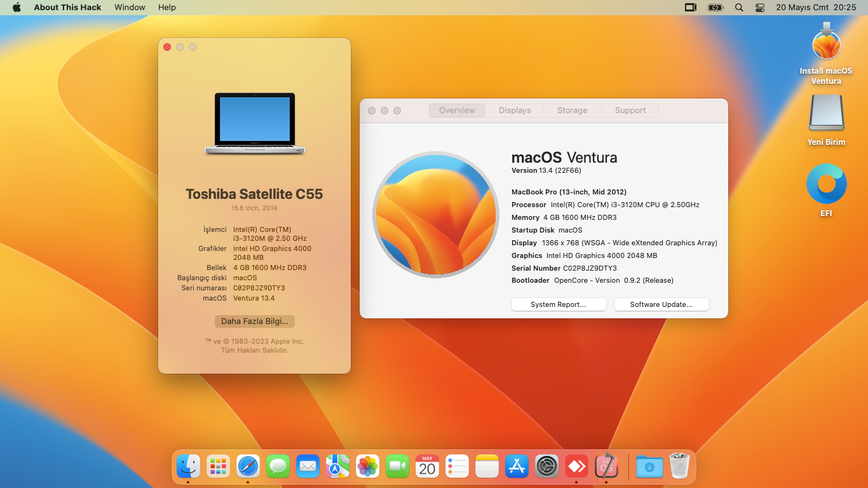Click '15.6 inch, 2014' subtitle
Viewport: 868px width, 488px height.
point(254,208)
